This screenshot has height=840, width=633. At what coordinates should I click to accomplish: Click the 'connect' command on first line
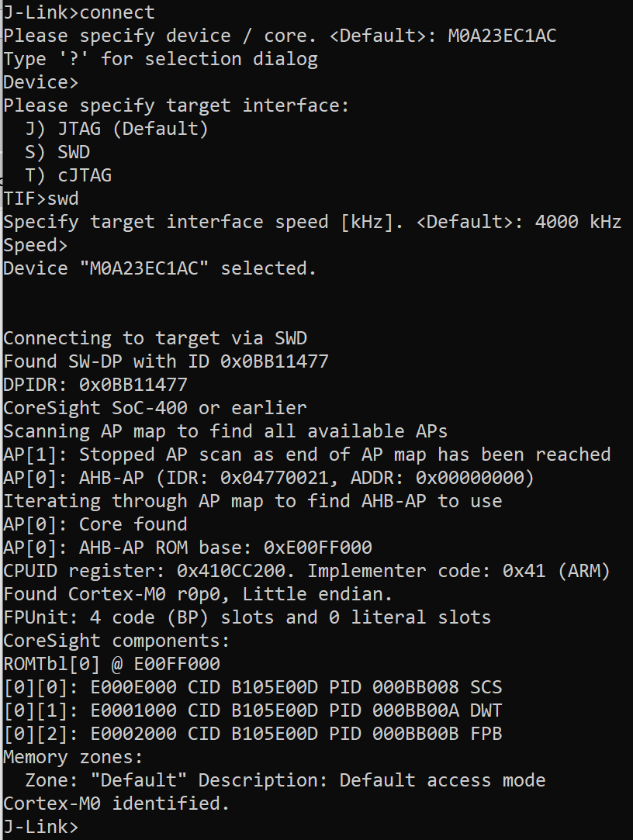point(117,12)
